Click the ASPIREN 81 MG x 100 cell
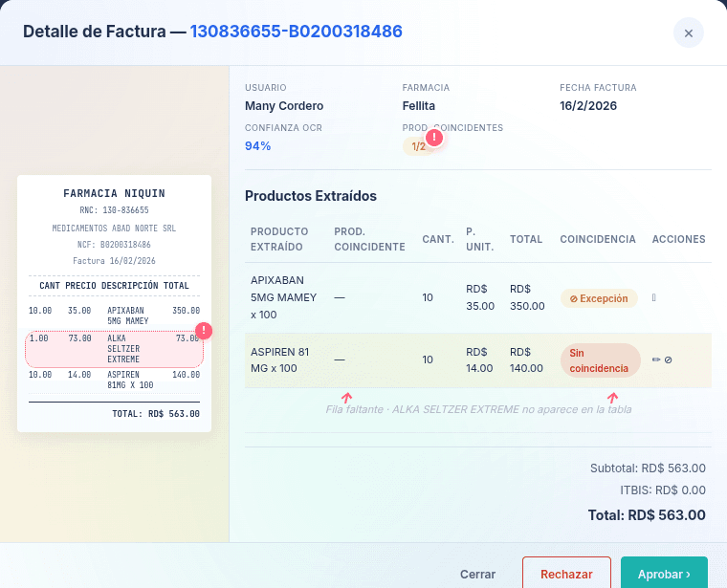The width and height of the screenshot is (727, 588). click(279, 360)
